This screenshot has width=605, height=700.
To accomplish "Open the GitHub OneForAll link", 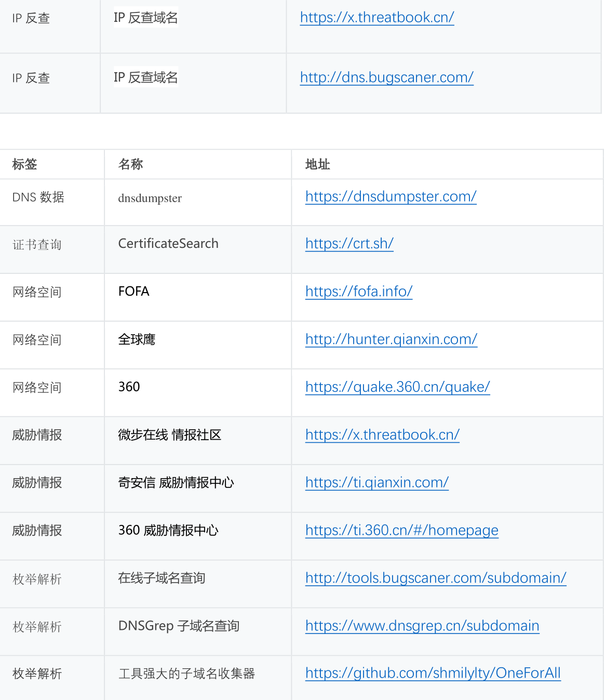I will (433, 673).
